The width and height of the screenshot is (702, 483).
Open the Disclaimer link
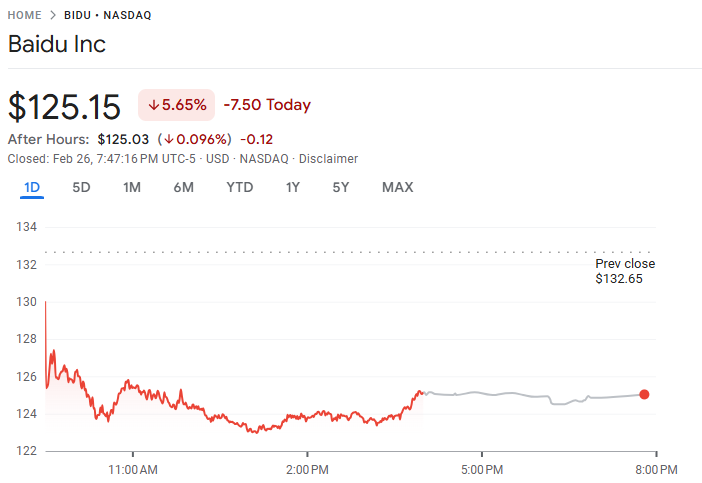click(x=328, y=159)
